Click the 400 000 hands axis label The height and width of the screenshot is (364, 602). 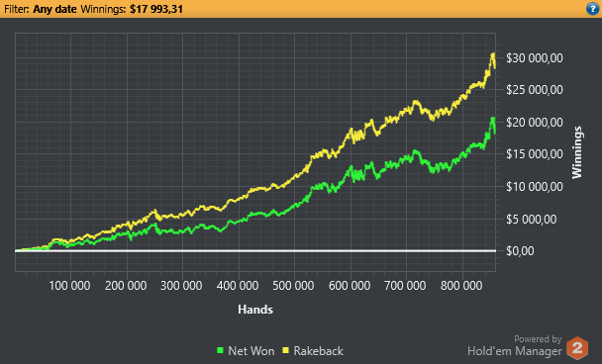(x=238, y=286)
